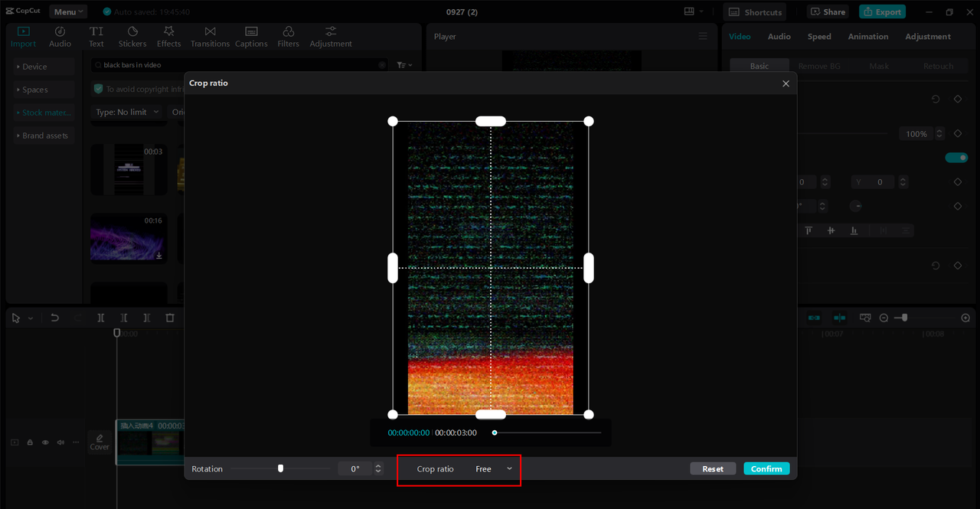Open the Adjustment tab in top toolbar

[x=331, y=37]
